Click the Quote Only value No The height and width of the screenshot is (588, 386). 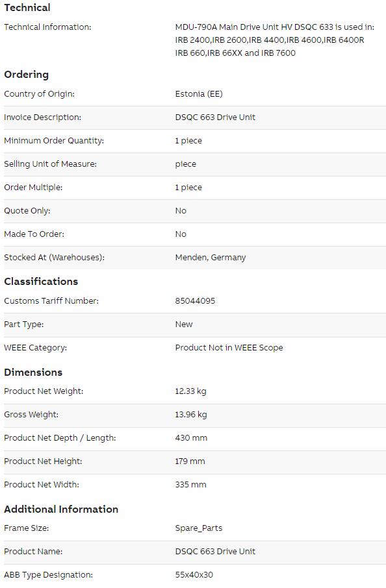181,211
